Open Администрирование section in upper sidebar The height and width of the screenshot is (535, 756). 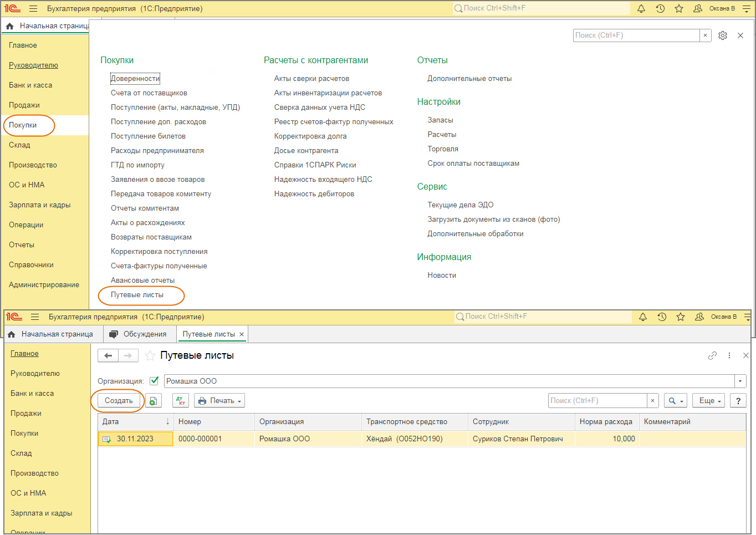(x=44, y=285)
